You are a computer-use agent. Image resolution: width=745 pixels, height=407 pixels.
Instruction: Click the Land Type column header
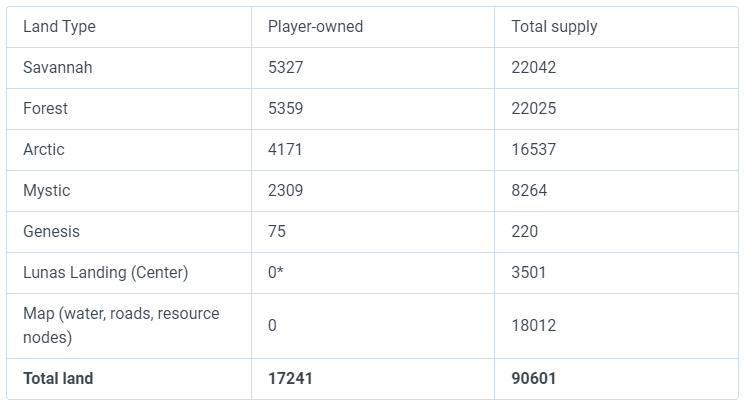click(x=59, y=27)
